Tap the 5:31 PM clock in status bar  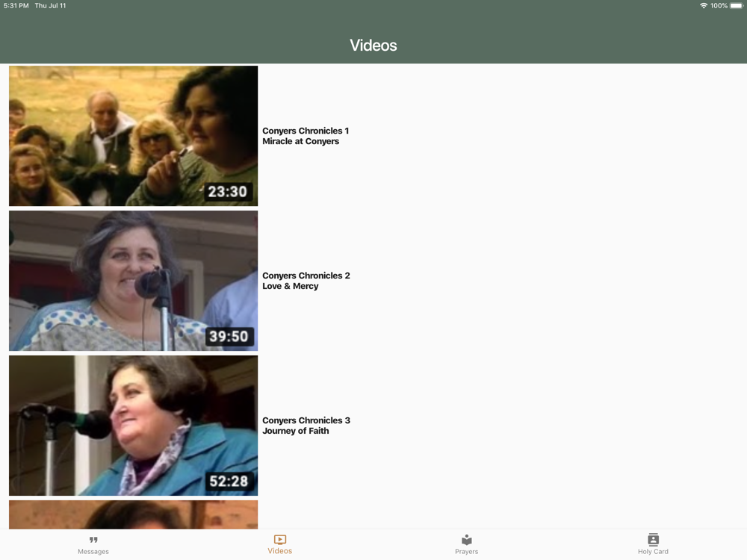[x=16, y=6]
